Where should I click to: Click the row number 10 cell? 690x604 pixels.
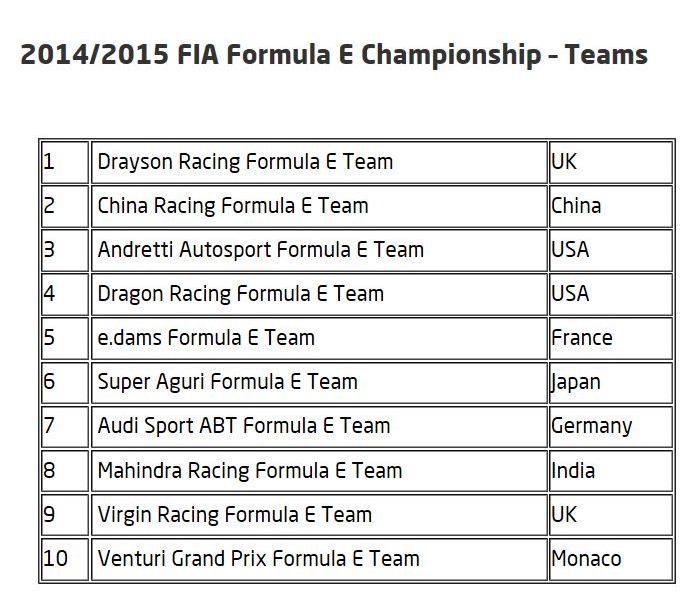[65, 559]
